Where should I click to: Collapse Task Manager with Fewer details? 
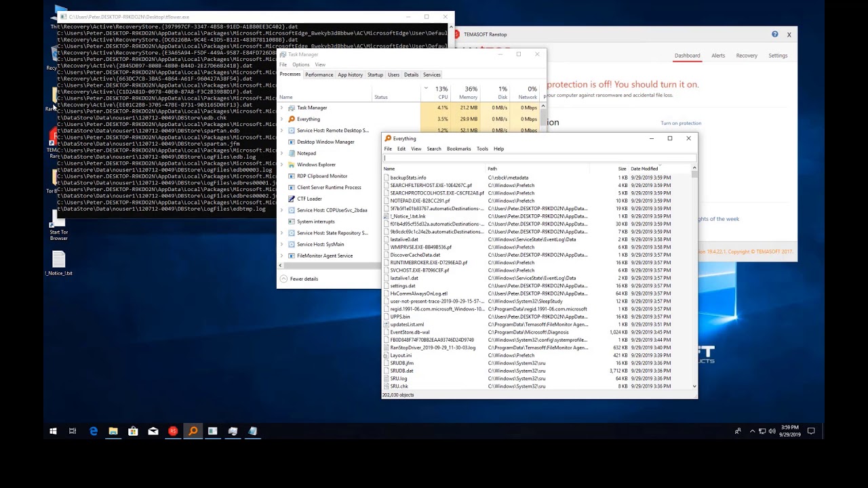point(299,279)
